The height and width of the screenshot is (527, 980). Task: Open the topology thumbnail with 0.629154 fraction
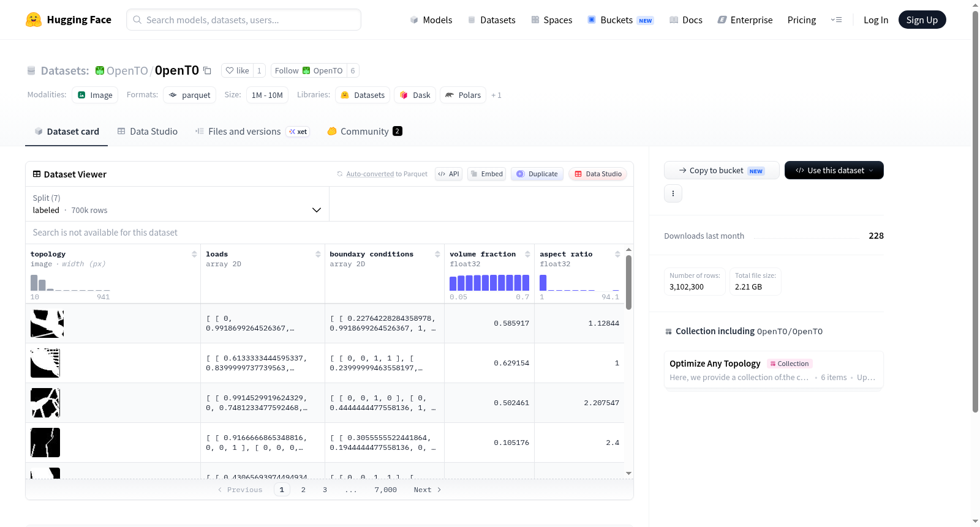(45, 363)
